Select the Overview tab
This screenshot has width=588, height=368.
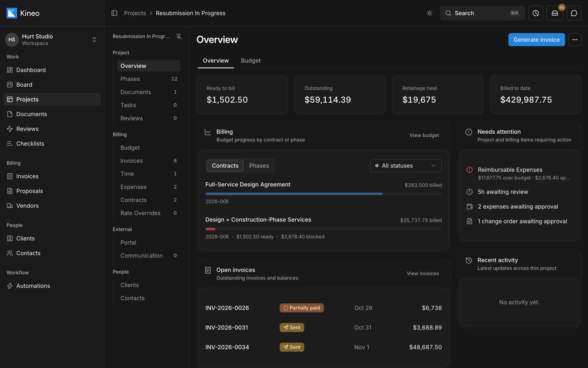(x=216, y=61)
